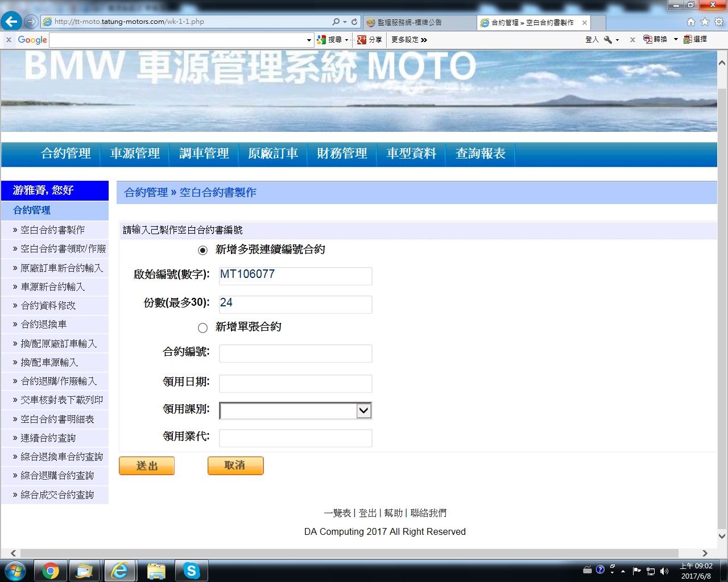
Task: Open the 原廠訂車 top menu
Action: click(x=273, y=153)
